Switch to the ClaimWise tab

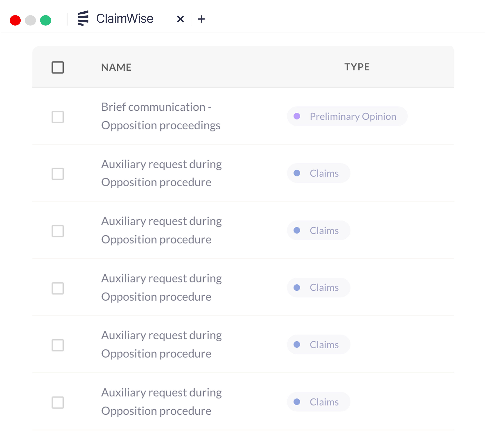point(125,19)
